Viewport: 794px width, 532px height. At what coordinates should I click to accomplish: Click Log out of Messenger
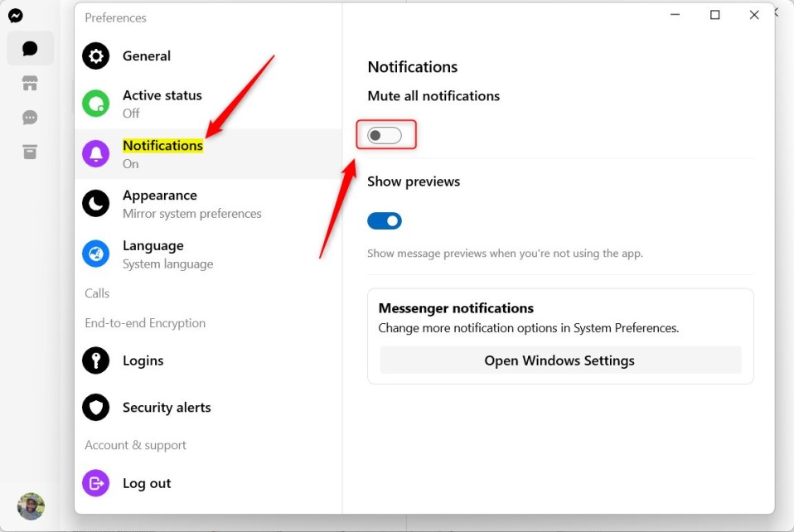coord(147,483)
